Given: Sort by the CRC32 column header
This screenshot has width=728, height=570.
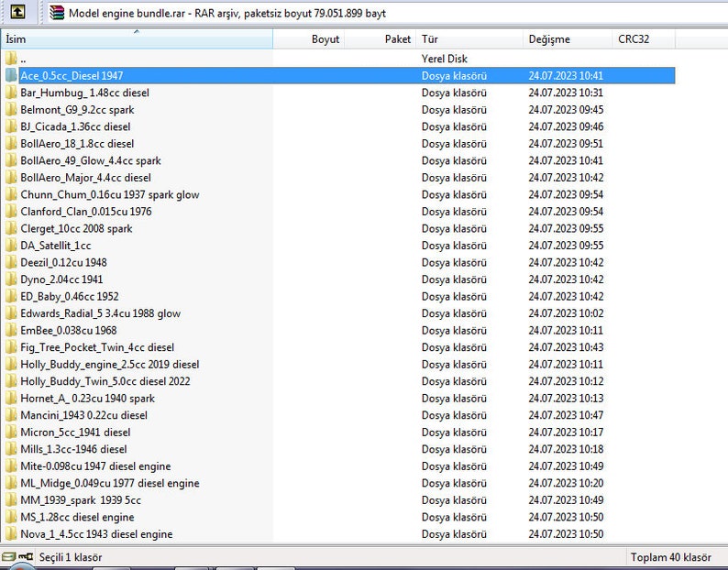Looking at the screenshot, I should [x=644, y=39].
